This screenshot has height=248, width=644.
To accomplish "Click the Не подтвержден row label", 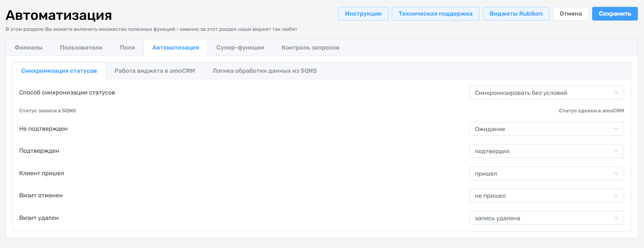I will [x=43, y=129].
